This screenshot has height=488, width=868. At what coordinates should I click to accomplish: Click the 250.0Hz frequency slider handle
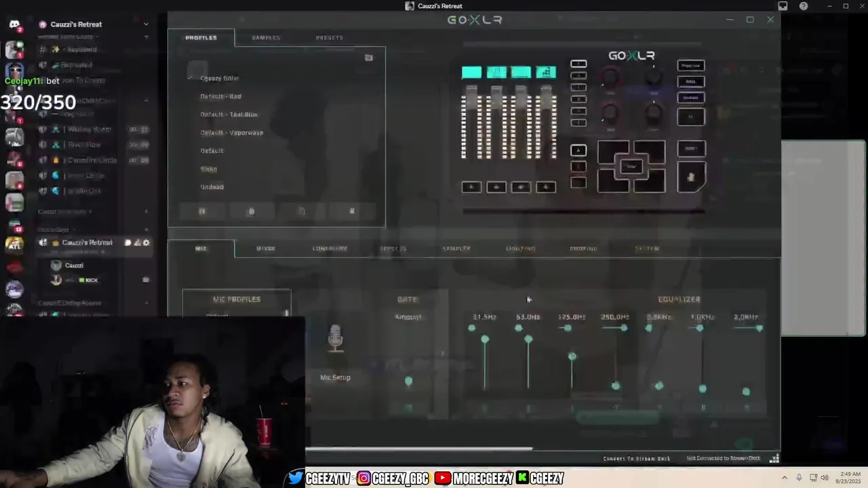pyautogui.click(x=624, y=328)
